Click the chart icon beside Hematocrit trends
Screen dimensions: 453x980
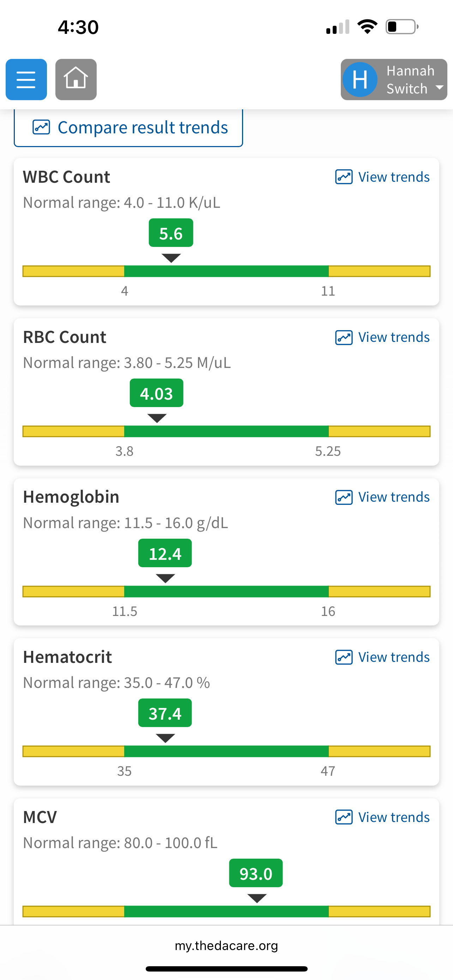click(344, 657)
